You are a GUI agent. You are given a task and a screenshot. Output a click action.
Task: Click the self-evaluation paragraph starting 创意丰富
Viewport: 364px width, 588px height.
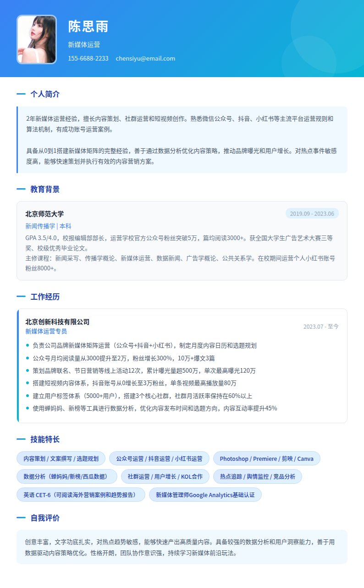[x=180, y=547]
